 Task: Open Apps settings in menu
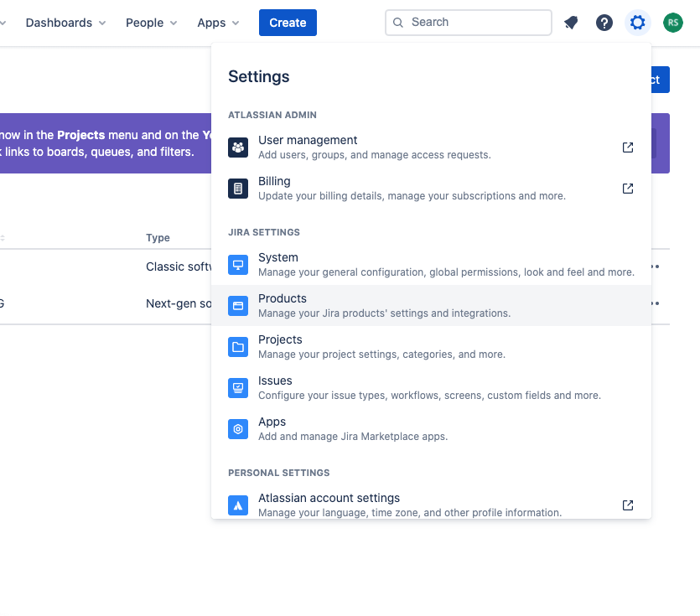point(431,429)
